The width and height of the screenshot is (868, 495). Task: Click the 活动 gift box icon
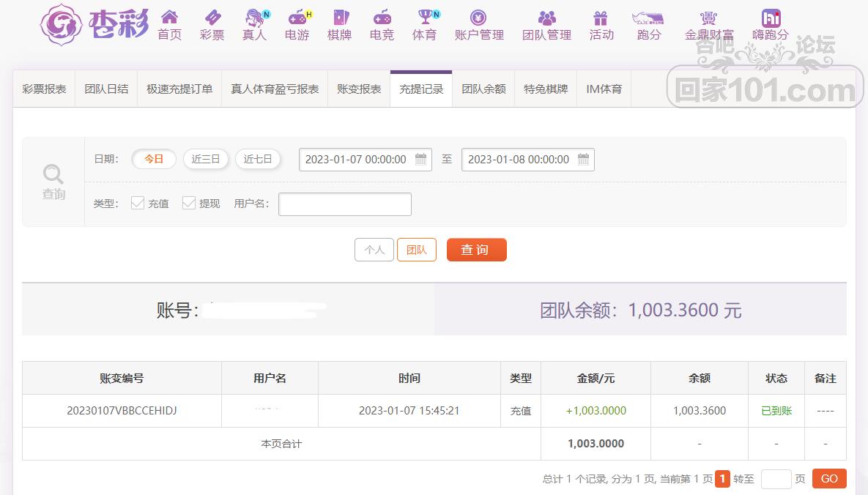pos(601,18)
